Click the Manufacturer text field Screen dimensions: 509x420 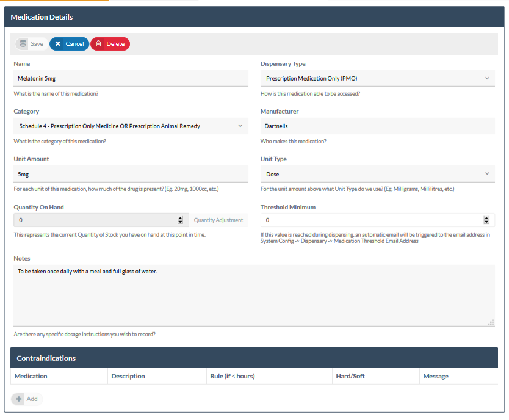coord(377,126)
